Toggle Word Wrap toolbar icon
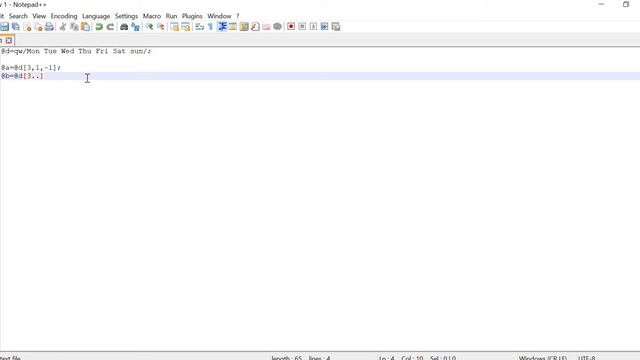Viewport: 640px width, 360px height. 200,27
